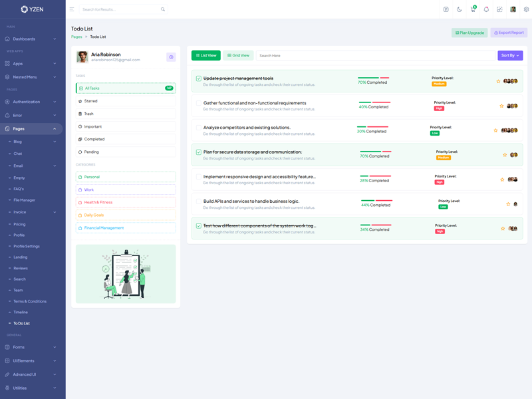Expand the Invoice submenu in sidebar
The width and height of the screenshot is (532, 399).
coord(31,212)
